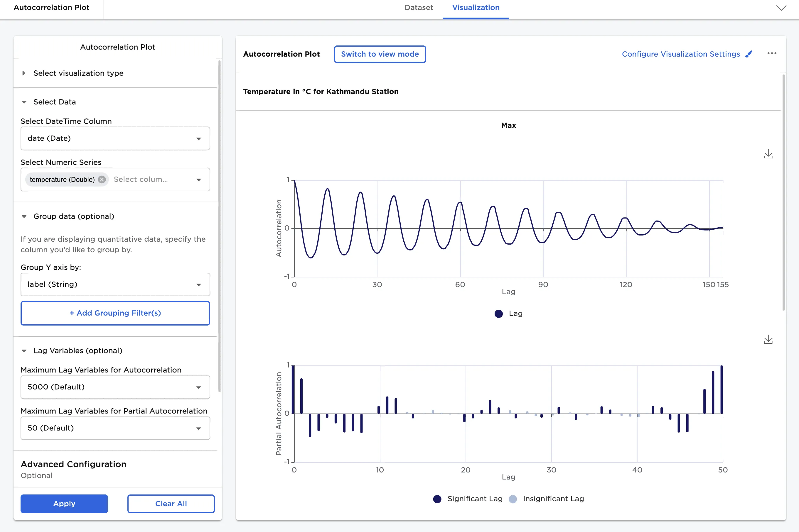Open the Group Y axis by dropdown
799x532 pixels.
coord(115,284)
